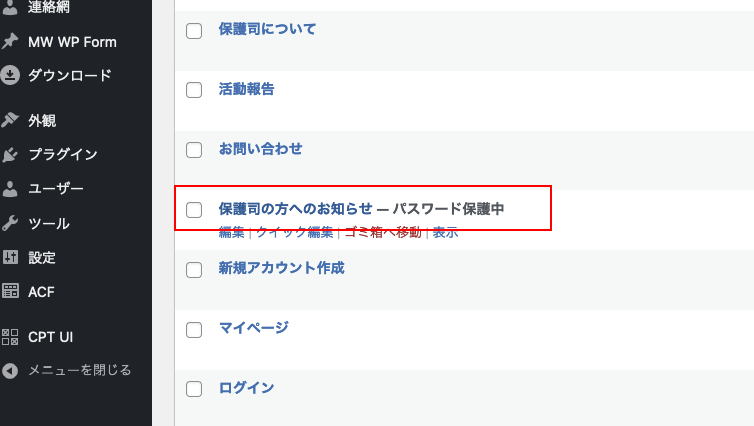The image size is (754, 426).
Task: Check the 保護司について row checkbox
Action: pos(194,31)
